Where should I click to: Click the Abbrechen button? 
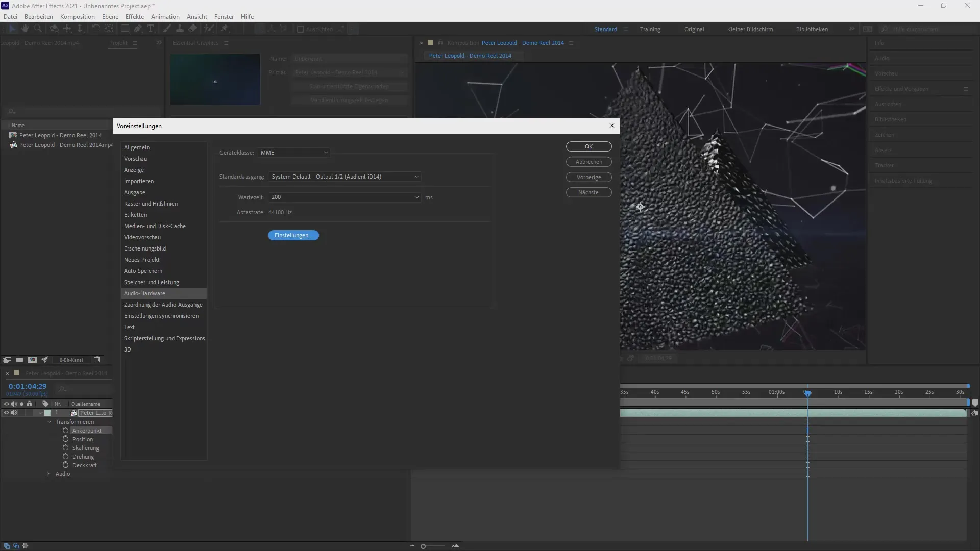[589, 162]
